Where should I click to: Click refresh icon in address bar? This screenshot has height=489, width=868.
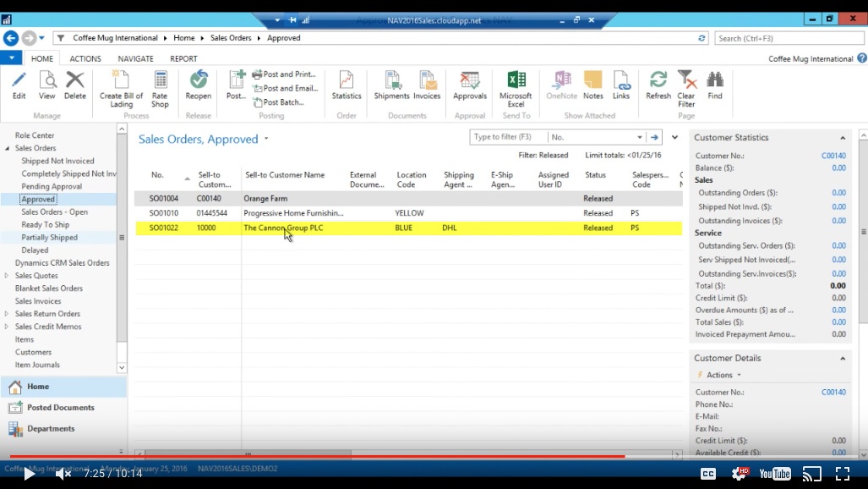click(x=701, y=38)
